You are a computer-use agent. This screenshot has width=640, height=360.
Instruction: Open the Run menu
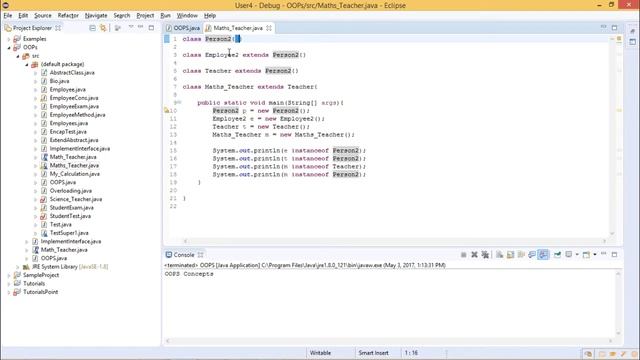tap(165, 16)
